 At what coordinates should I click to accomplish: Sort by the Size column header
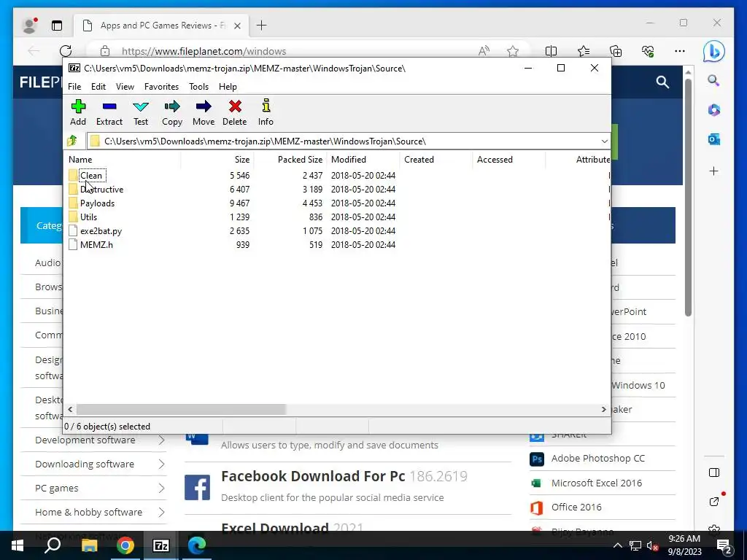pyautogui.click(x=217, y=160)
